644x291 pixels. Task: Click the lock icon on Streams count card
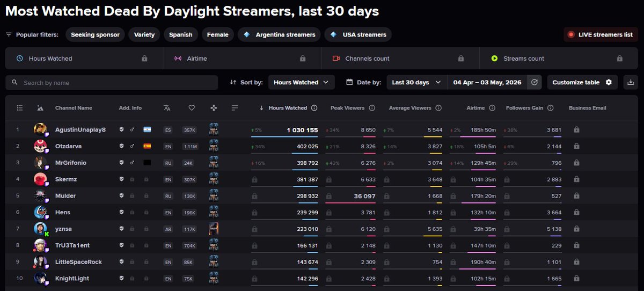(620, 59)
